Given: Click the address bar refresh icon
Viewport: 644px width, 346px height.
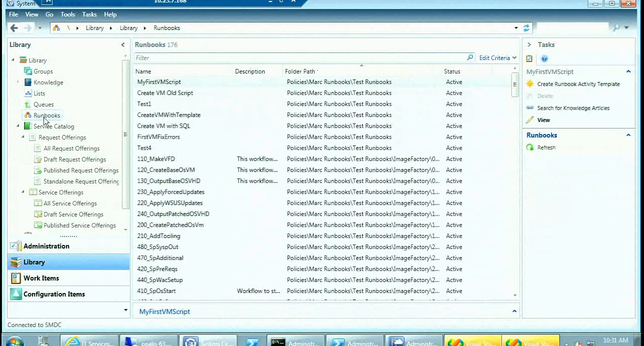Looking at the screenshot, I should [526, 28].
